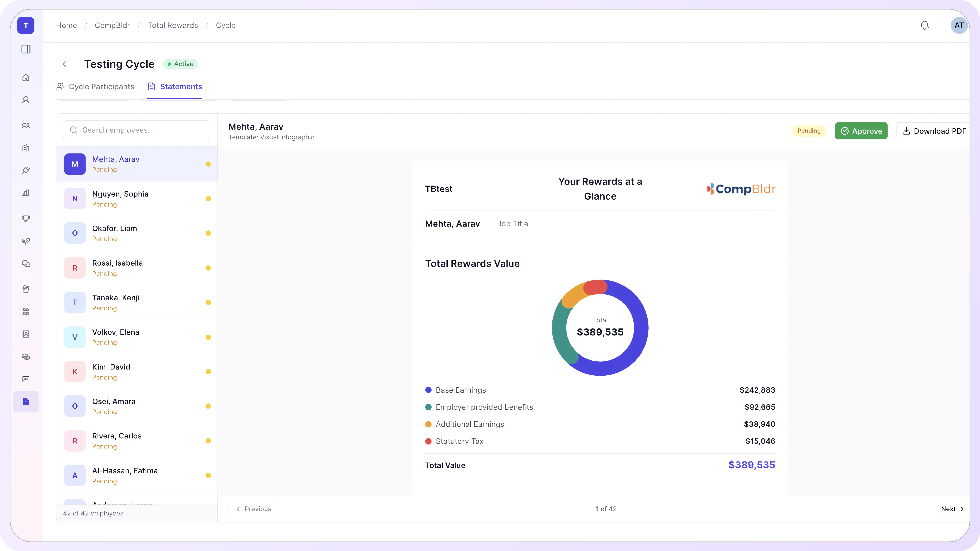Click the bar chart sidebar icon
The height and width of the screenshot is (551, 980).
(x=26, y=193)
